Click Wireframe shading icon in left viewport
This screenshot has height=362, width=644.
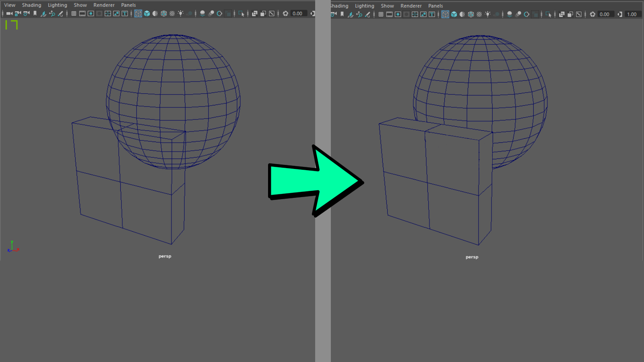(x=138, y=13)
